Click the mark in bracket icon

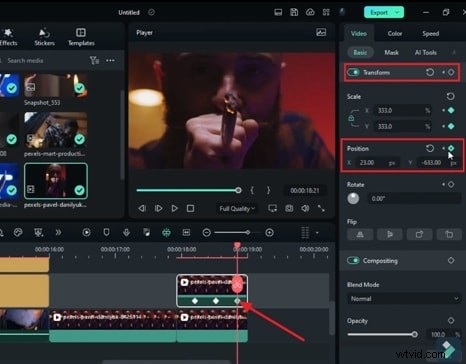(252, 190)
